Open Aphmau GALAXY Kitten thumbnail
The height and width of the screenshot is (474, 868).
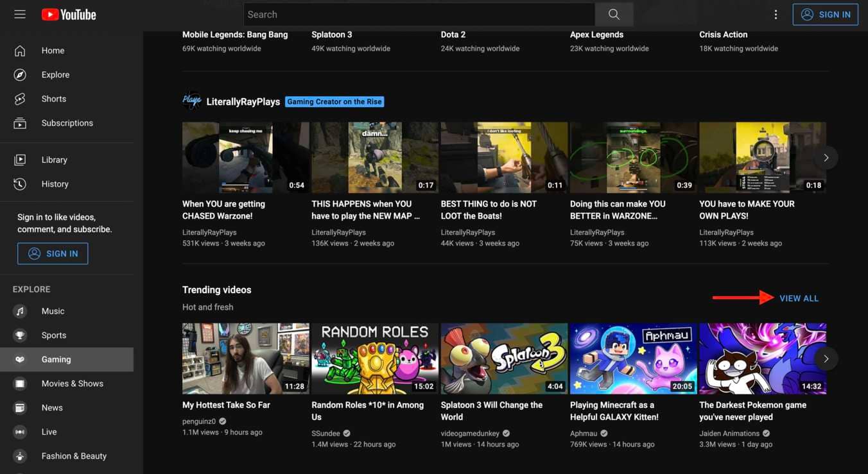tap(634, 359)
